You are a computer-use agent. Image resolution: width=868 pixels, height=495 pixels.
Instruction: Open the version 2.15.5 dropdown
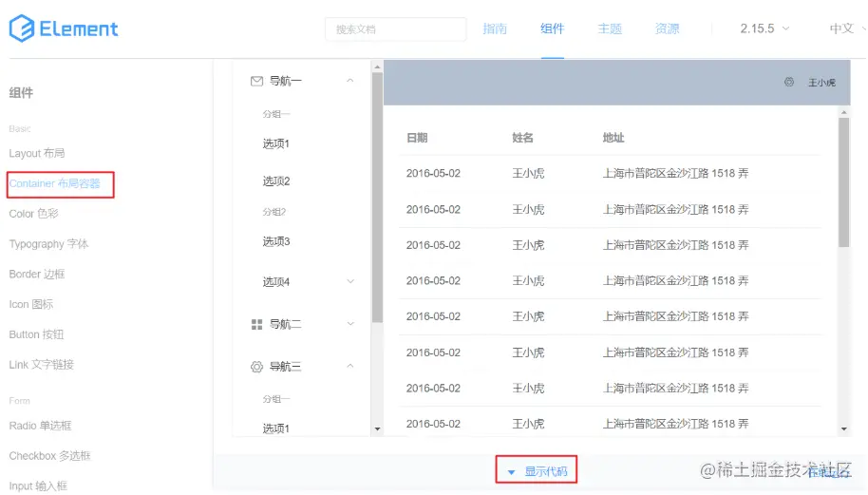pyautogui.click(x=764, y=29)
